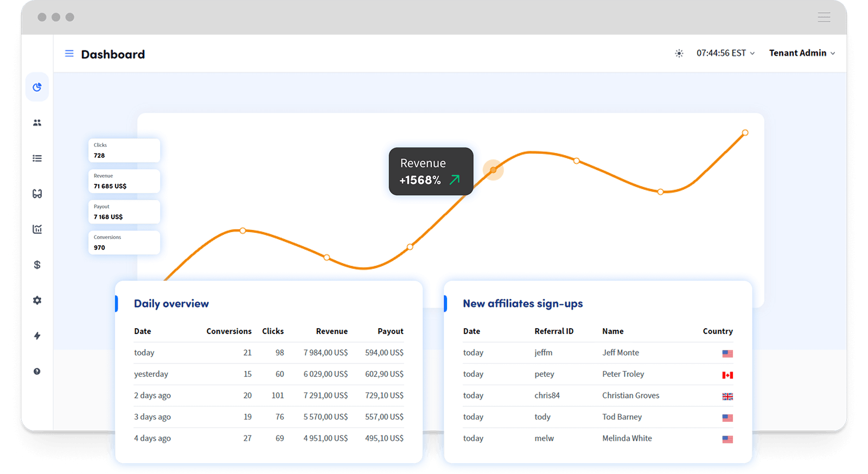Toggle the light/dark theme sun icon

pos(679,53)
